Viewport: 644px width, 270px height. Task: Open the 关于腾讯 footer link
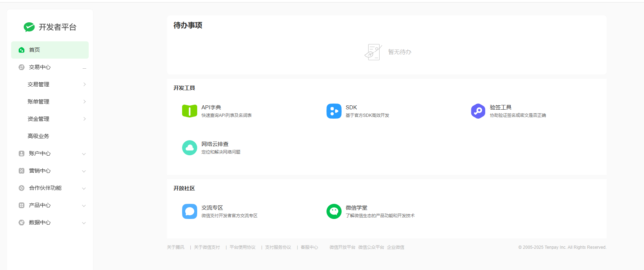(176, 247)
